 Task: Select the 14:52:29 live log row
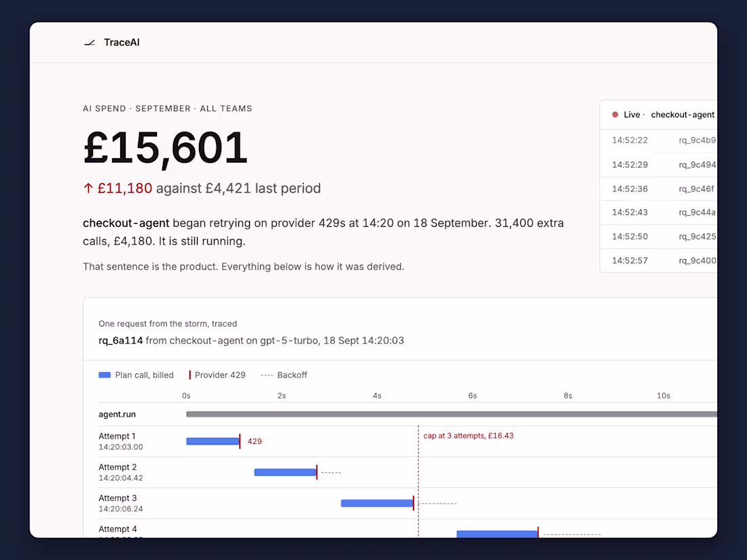[659, 165]
